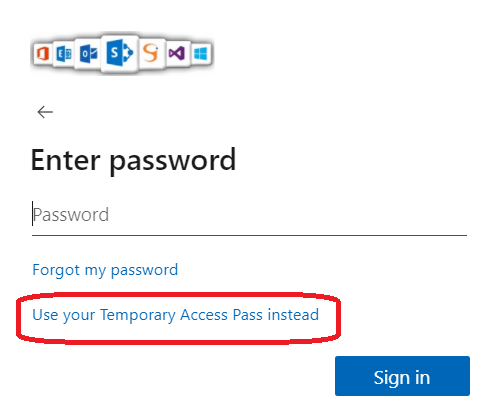Click the purple Visual Studio icon

point(177,53)
